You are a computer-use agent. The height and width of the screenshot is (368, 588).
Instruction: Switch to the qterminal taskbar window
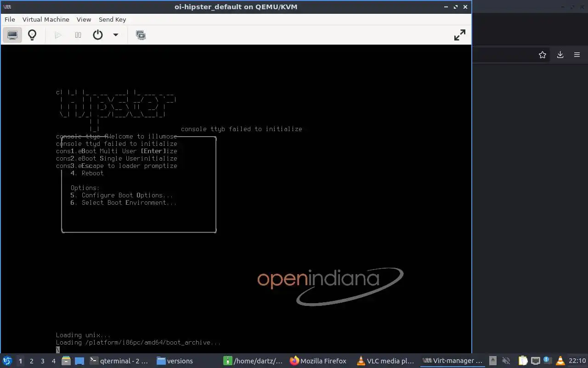pyautogui.click(x=119, y=361)
